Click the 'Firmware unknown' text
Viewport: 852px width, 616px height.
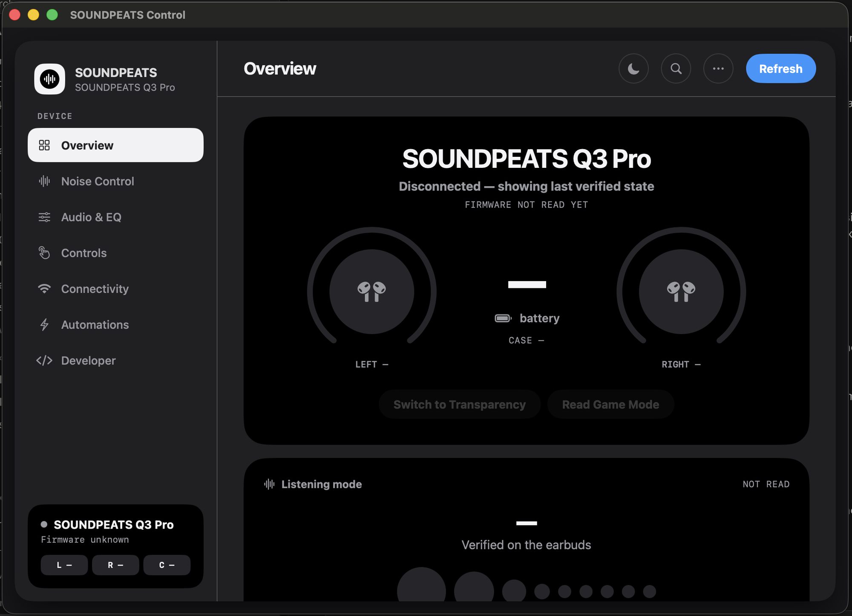pos(85,540)
